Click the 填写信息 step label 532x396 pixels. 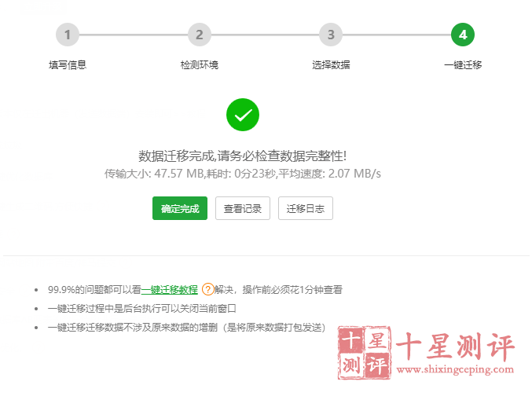(x=68, y=64)
